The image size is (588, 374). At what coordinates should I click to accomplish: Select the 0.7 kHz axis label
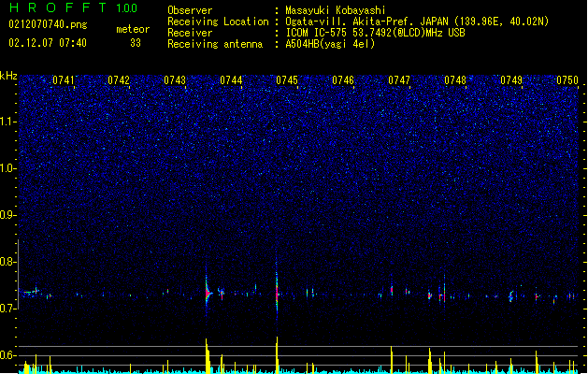8,309
